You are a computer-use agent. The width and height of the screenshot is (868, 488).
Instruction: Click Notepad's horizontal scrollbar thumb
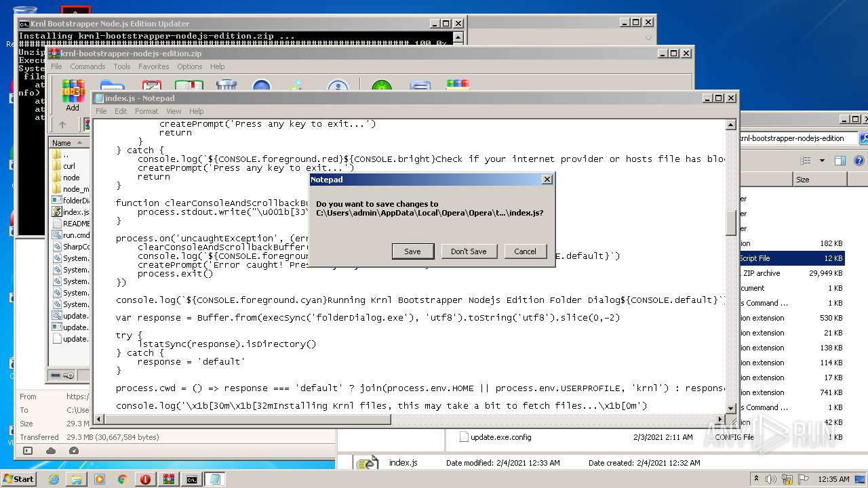(247, 420)
